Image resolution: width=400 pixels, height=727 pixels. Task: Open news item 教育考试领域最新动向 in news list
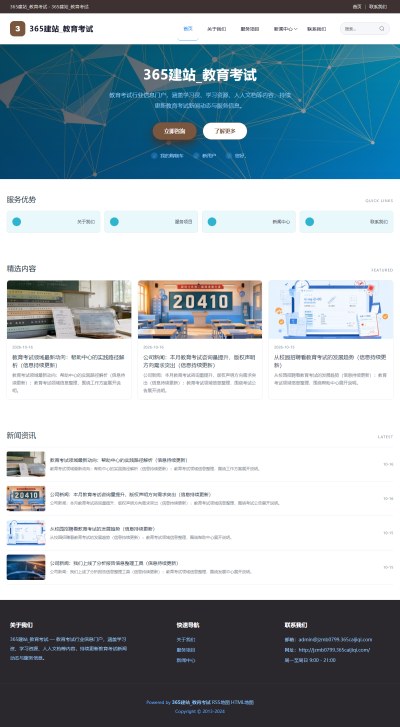pos(119,460)
